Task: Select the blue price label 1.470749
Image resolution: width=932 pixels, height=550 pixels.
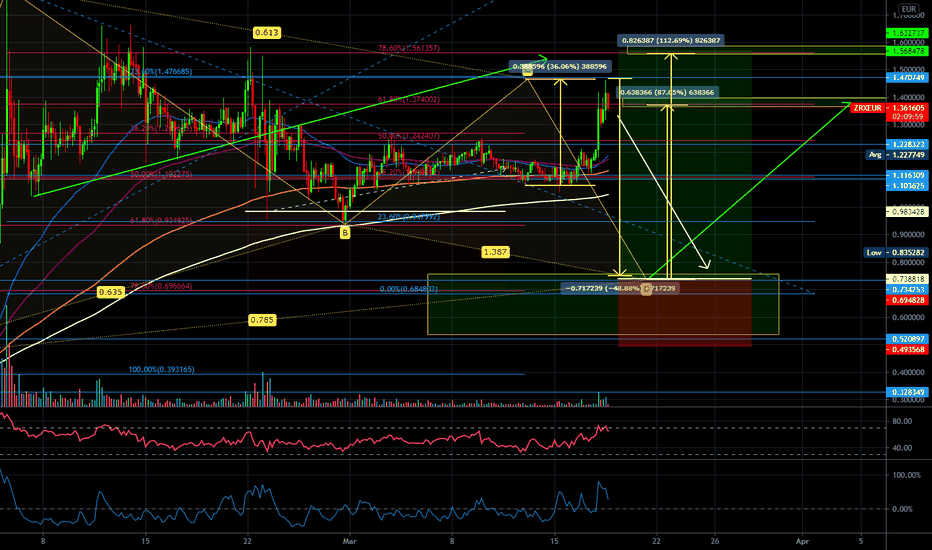Action: [x=908, y=78]
